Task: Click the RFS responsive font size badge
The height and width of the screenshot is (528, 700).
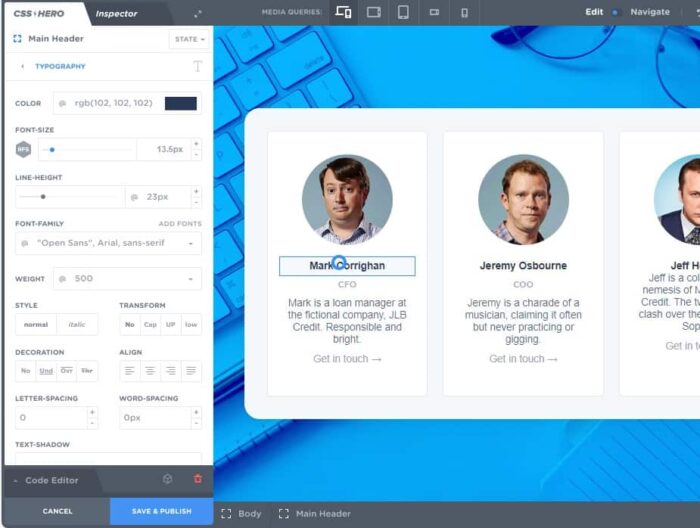Action: point(23,149)
